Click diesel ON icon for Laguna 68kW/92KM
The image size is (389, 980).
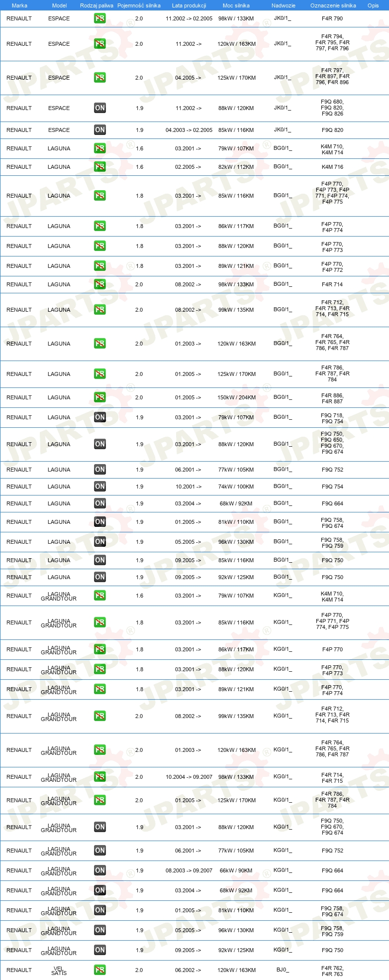point(100,503)
